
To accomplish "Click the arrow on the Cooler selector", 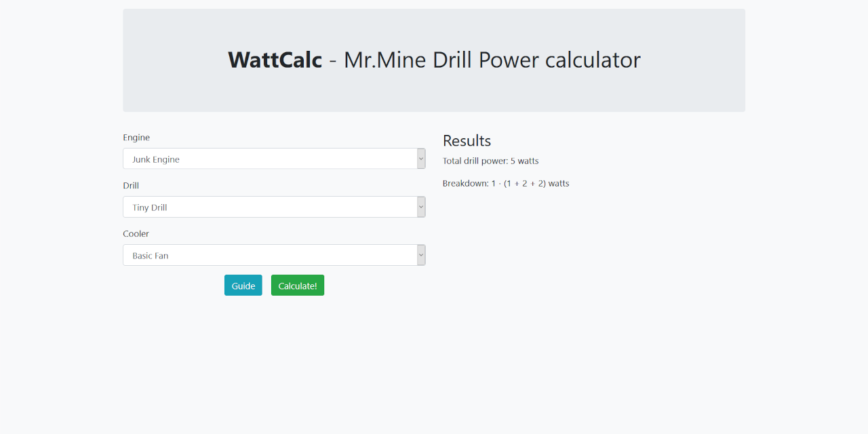I will pyautogui.click(x=420, y=254).
